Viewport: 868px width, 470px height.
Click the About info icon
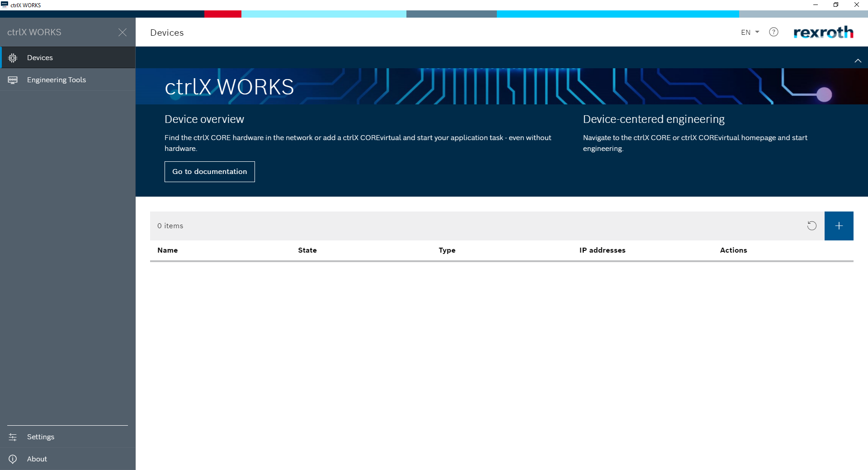13,459
